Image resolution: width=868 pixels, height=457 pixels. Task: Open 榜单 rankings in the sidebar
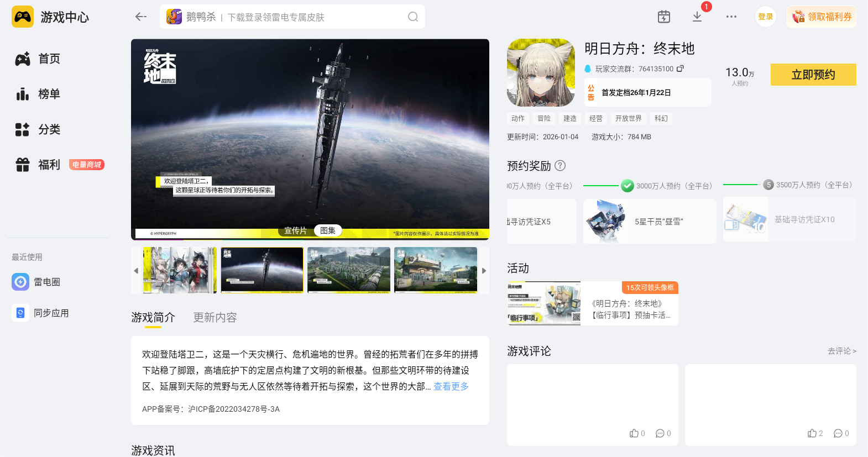click(38, 94)
